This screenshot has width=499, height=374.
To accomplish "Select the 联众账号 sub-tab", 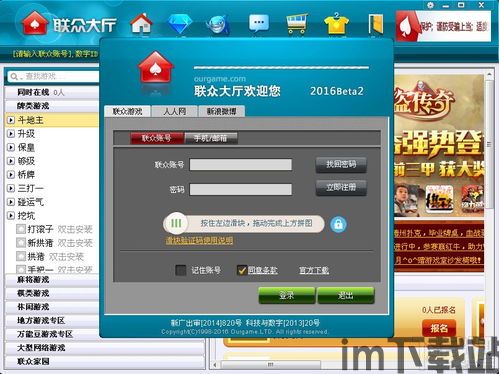I will [x=156, y=138].
